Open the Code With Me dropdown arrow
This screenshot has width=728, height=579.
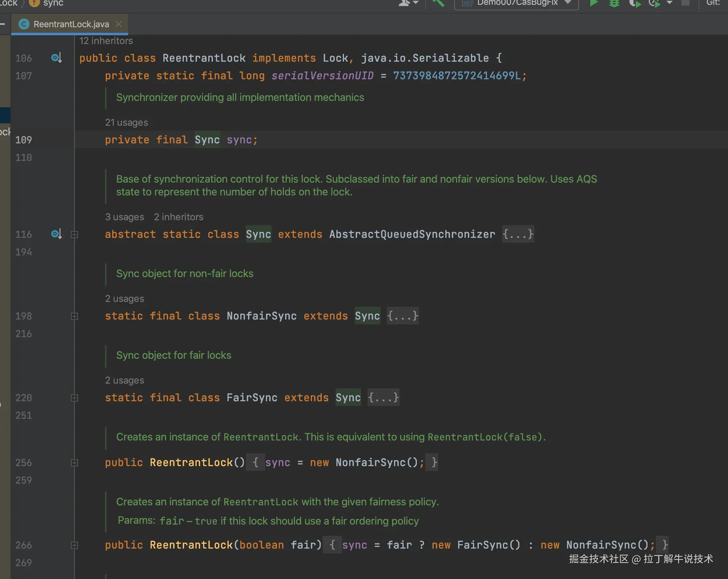pyautogui.click(x=416, y=3)
